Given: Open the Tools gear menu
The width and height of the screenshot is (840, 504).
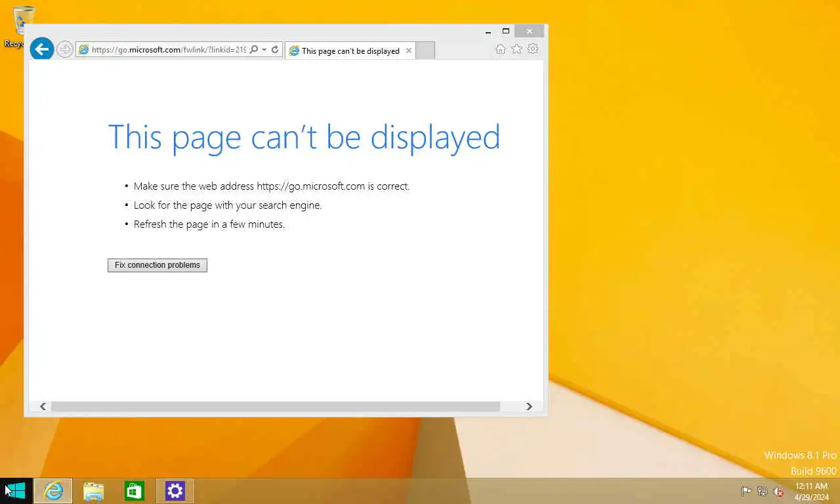Looking at the screenshot, I should pyautogui.click(x=533, y=49).
